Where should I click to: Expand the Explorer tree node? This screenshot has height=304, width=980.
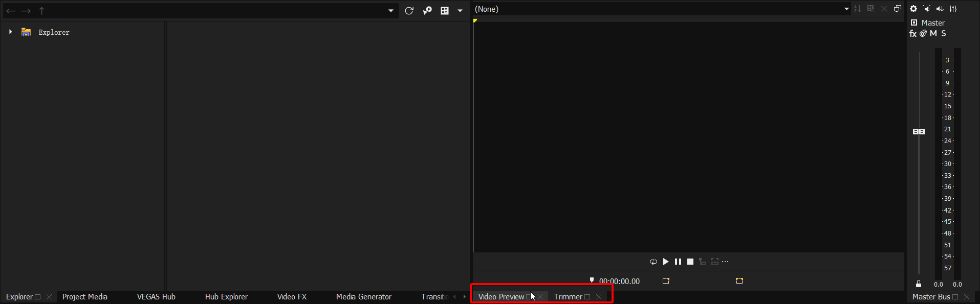tap(10, 32)
